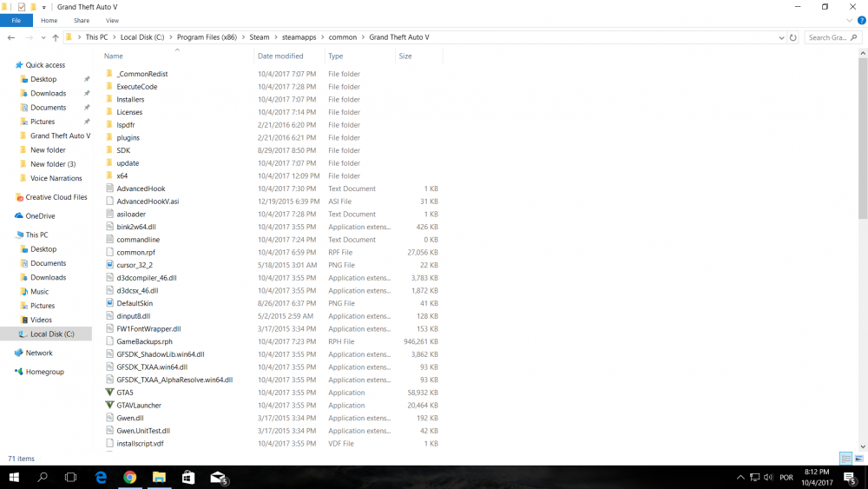Open Customize Quick Access Toolbar dropdown

(43, 7)
